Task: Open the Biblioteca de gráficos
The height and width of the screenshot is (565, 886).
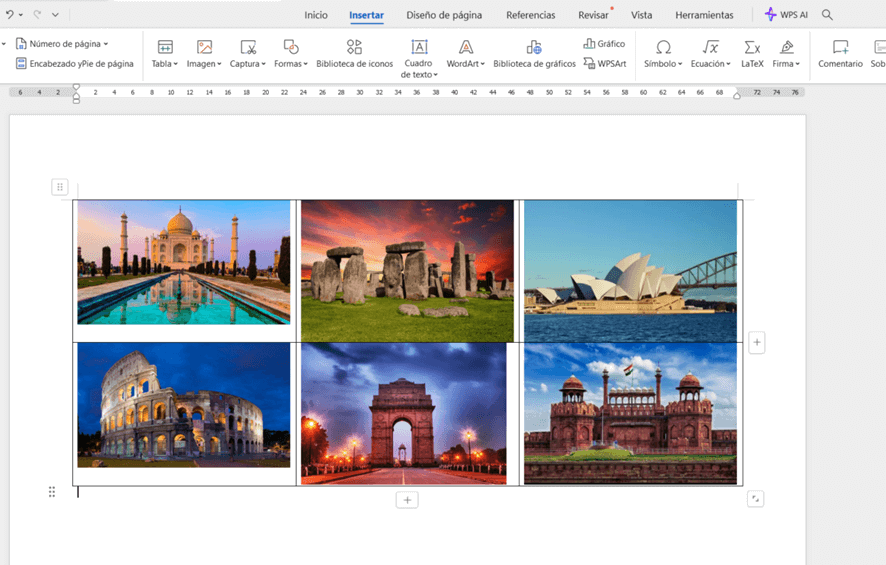Action: (534, 54)
